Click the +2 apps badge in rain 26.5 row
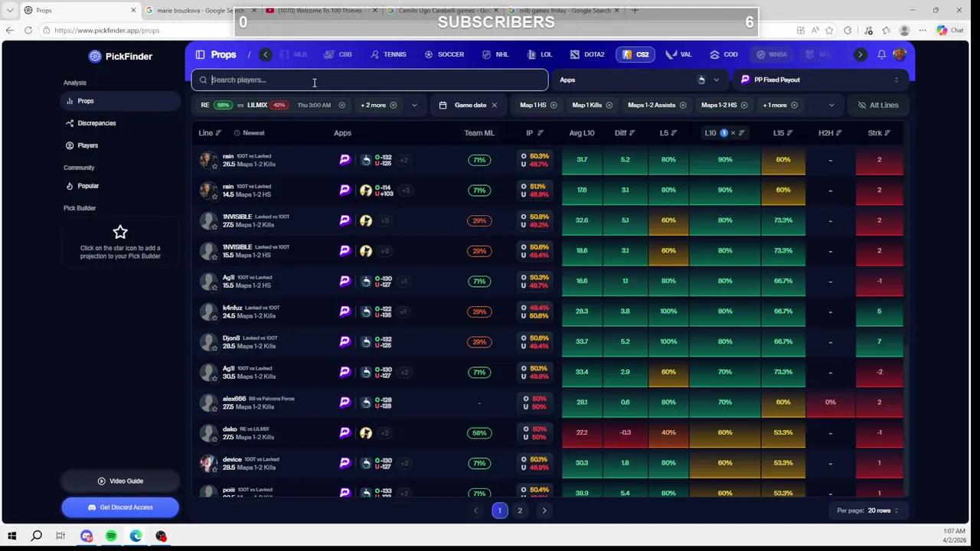Image resolution: width=980 pixels, height=551 pixels. [403, 160]
